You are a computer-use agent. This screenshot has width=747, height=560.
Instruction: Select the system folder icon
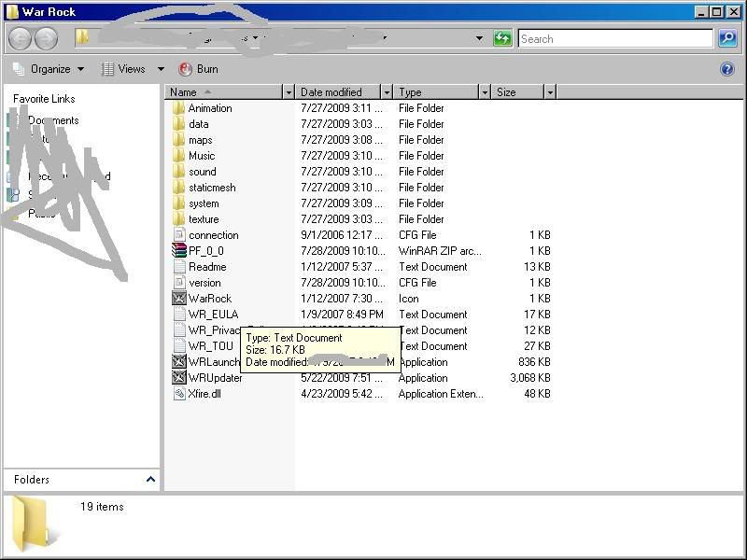(x=178, y=203)
